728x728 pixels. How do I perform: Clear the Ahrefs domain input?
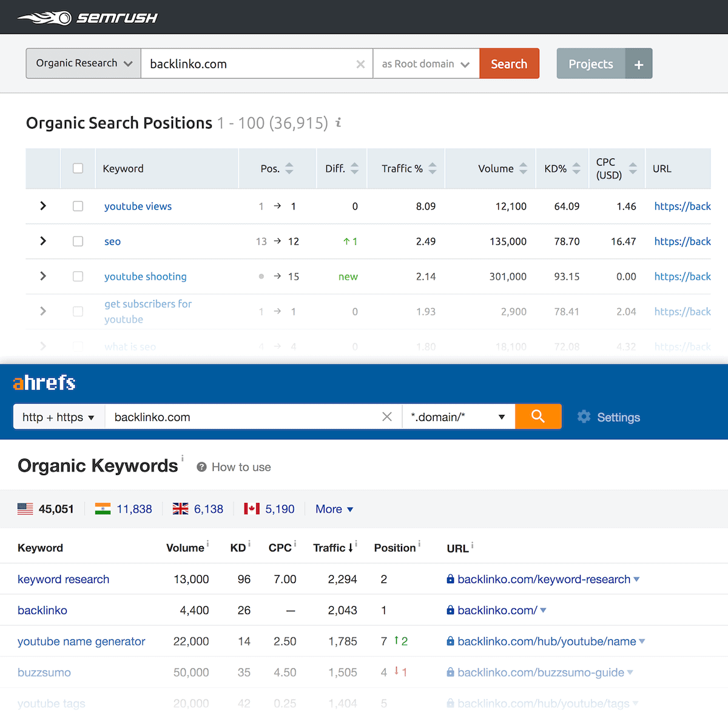pyautogui.click(x=387, y=417)
